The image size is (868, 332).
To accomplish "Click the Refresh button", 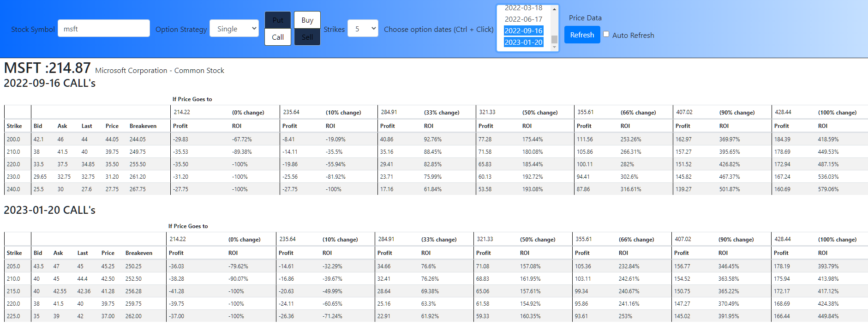I will 582,35.
